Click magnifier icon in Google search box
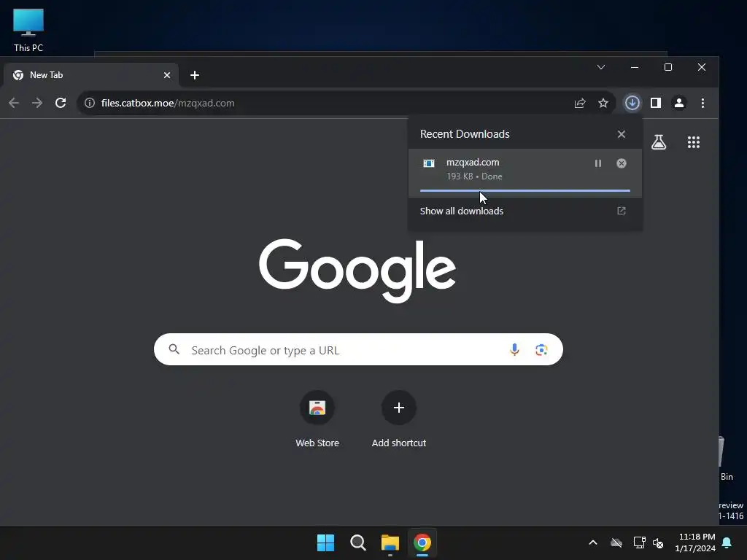Screen dimensions: 747x560 coord(174,349)
